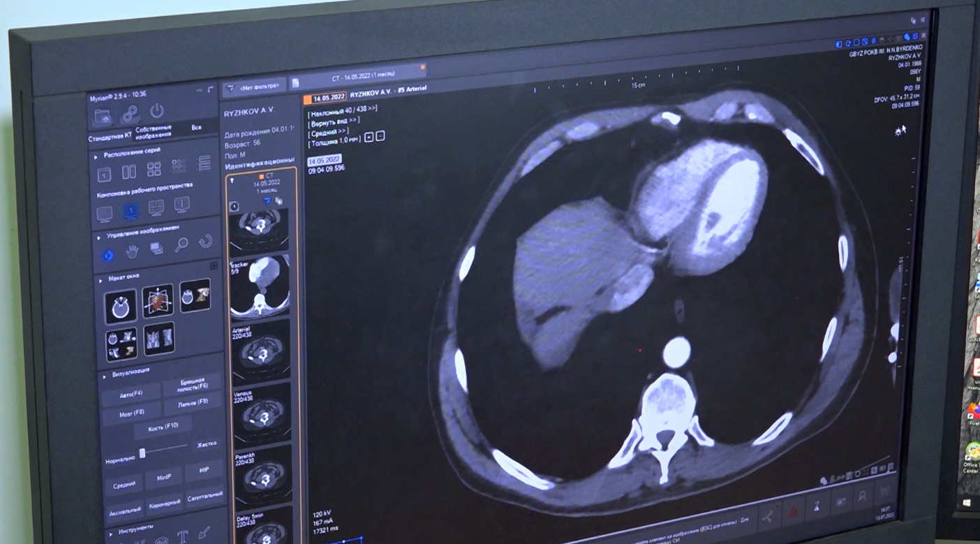Click the camera snapshot icon in bottom bar
The width and height of the screenshot is (980, 544).
841,502
